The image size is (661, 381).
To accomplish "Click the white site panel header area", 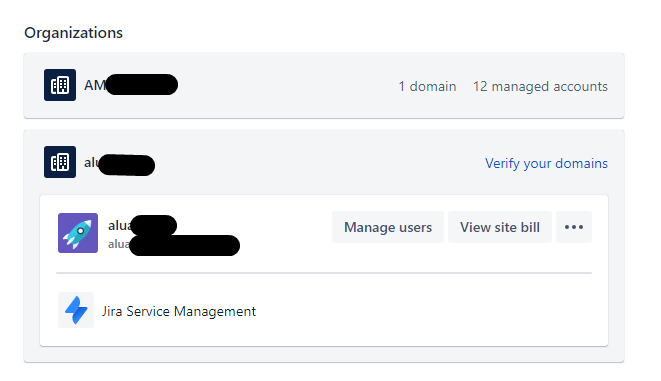I will tap(324, 233).
